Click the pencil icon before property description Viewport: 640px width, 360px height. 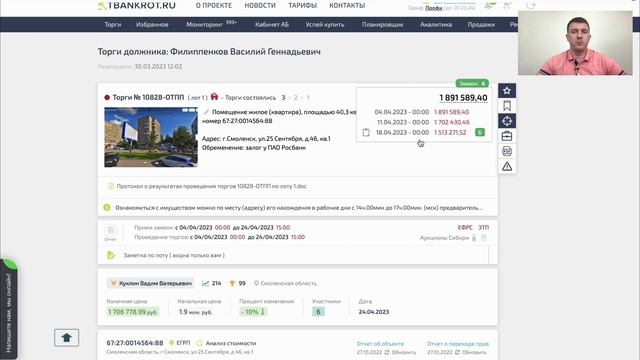click(206, 112)
